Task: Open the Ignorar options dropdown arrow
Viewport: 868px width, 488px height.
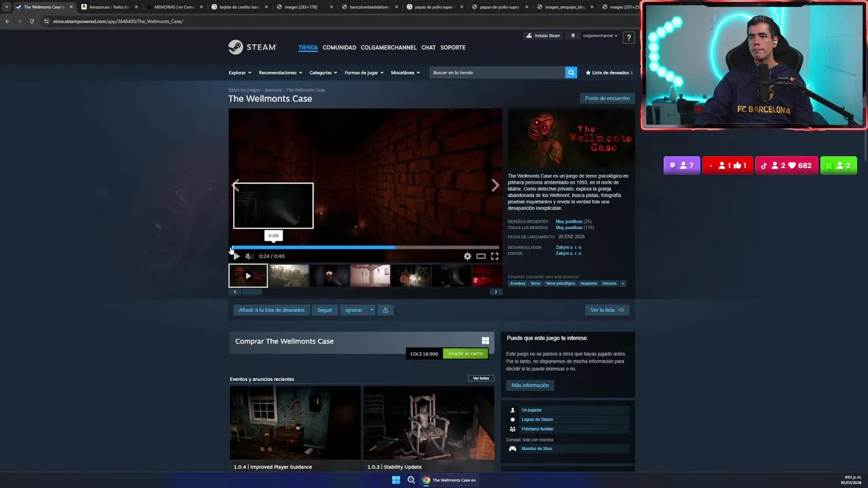Action: [372, 310]
